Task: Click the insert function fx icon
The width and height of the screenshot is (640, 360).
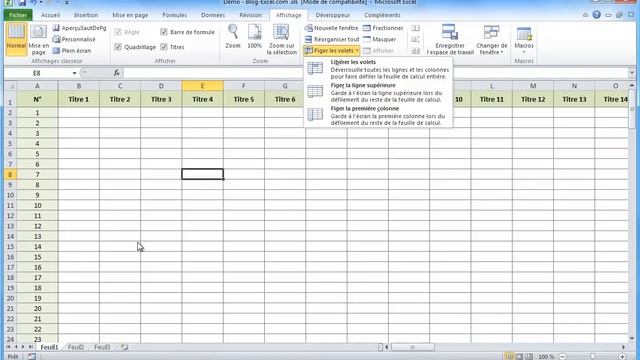Action: 117,73
